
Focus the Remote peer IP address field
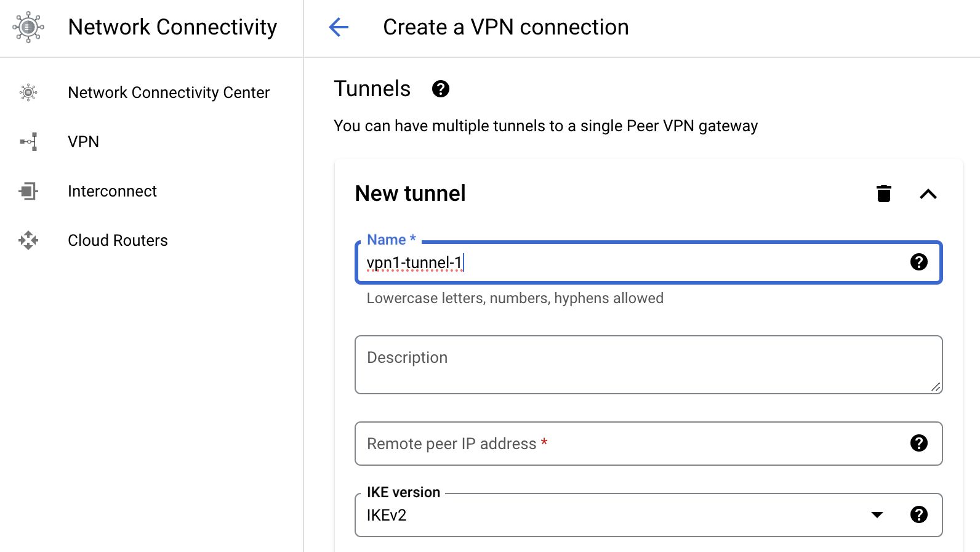(x=634, y=444)
